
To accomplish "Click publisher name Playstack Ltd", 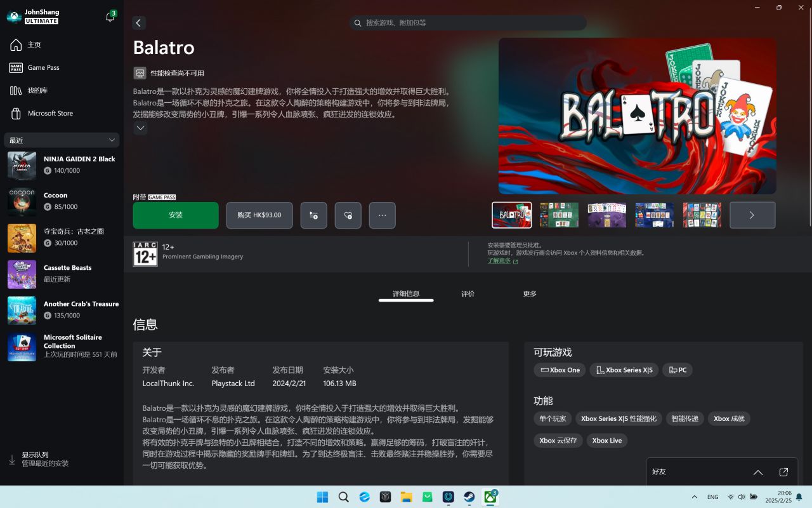I will (x=233, y=384).
